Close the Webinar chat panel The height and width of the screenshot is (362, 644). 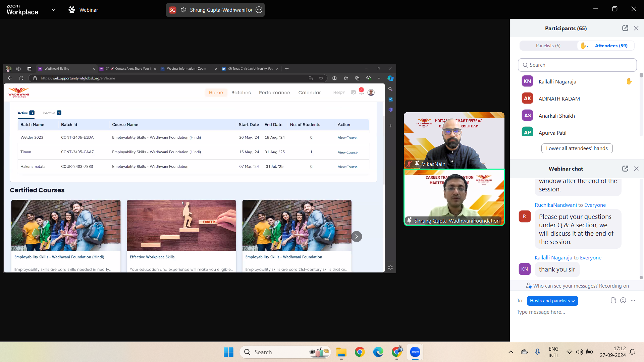tap(636, 169)
